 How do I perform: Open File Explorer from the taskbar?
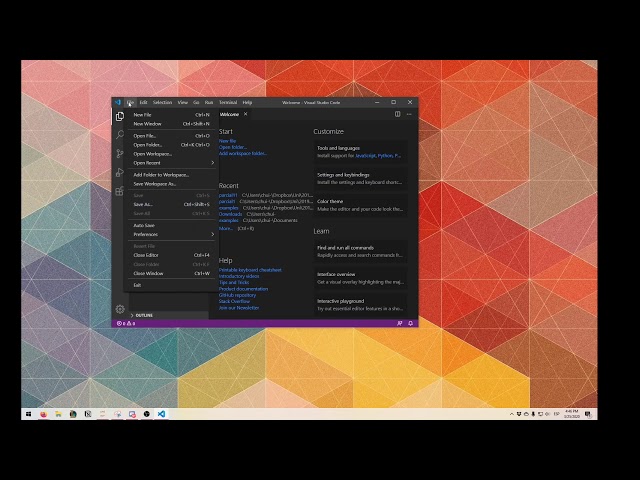pos(58,414)
